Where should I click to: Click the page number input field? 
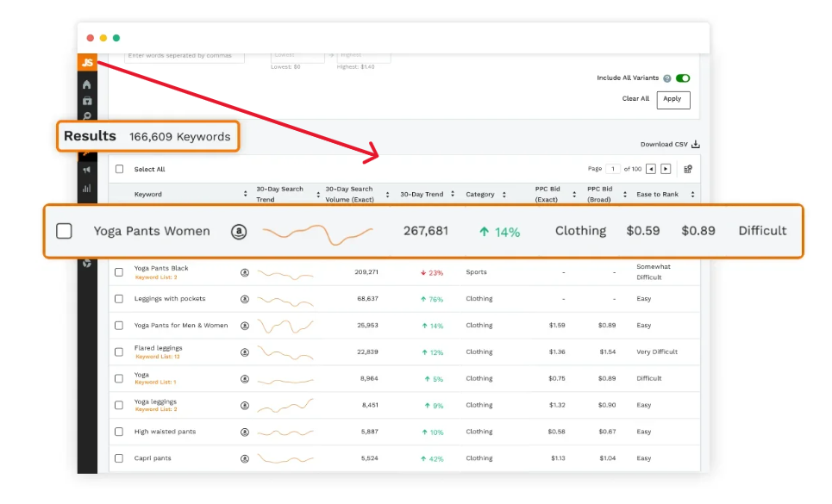point(613,169)
